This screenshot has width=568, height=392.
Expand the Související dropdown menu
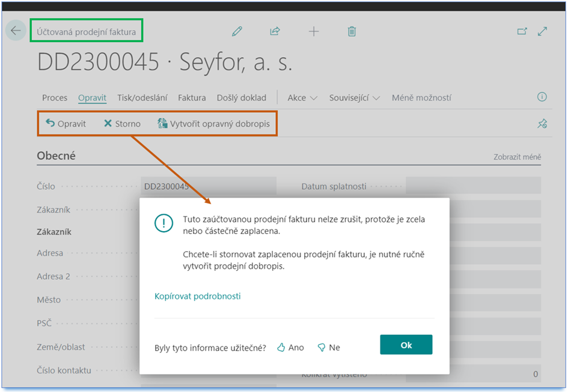click(x=355, y=98)
